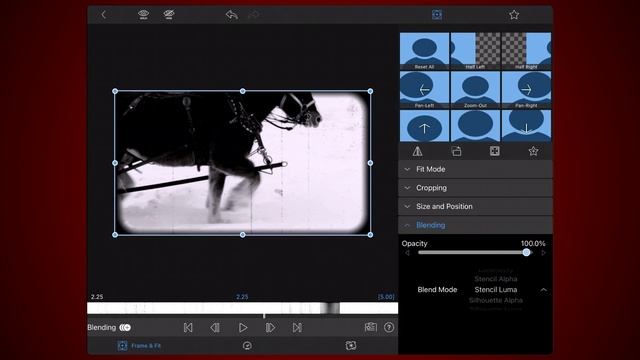The width and height of the screenshot is (640, 360).
Task: Click the blue frame icon in top bar
Action: 437,15
